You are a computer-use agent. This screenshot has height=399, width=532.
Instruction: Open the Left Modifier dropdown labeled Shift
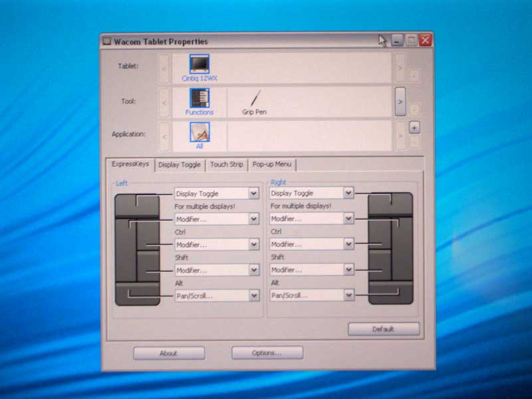(x=217, y=245)
